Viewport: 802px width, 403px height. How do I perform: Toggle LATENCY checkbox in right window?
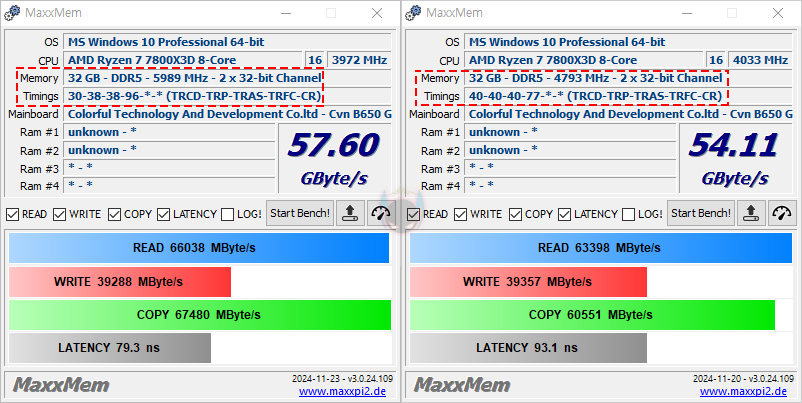coord(565,214)
